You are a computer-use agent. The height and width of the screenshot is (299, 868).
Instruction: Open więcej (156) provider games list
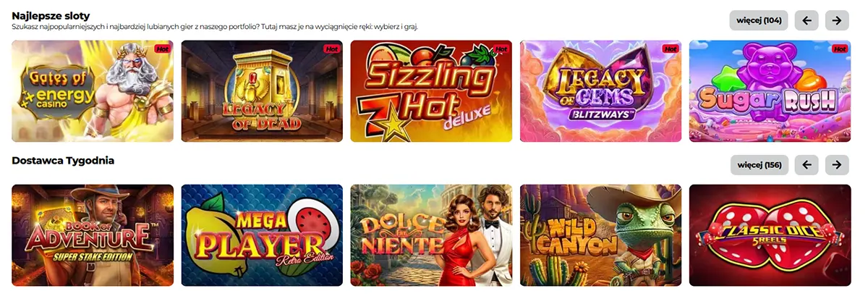point(759,165)
